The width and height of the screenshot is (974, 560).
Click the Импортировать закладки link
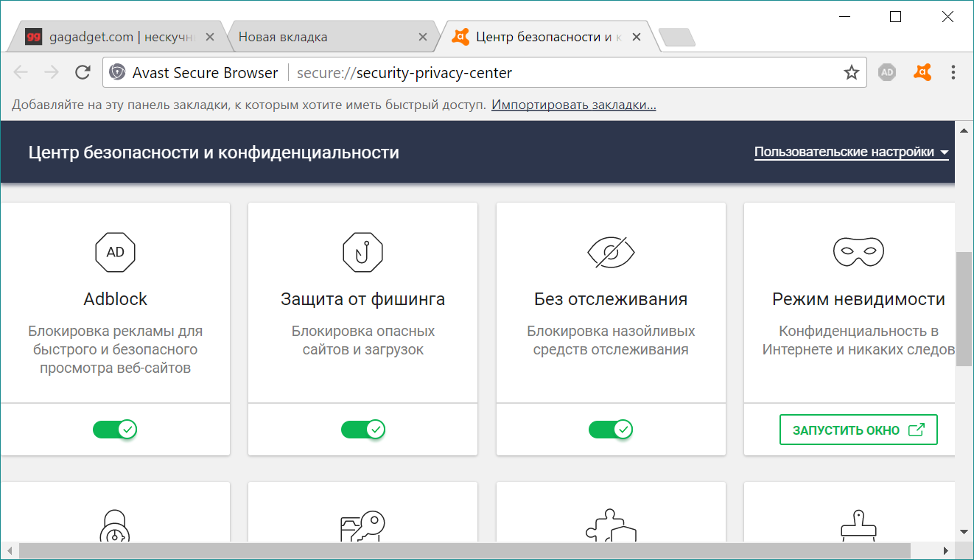click(x=574, y=105)
